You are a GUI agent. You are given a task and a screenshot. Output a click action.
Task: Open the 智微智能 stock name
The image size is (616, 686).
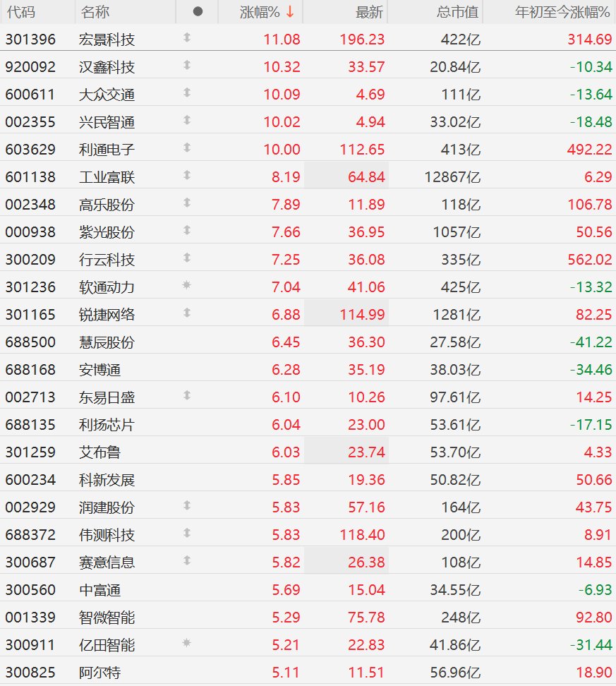coord(107,618)
